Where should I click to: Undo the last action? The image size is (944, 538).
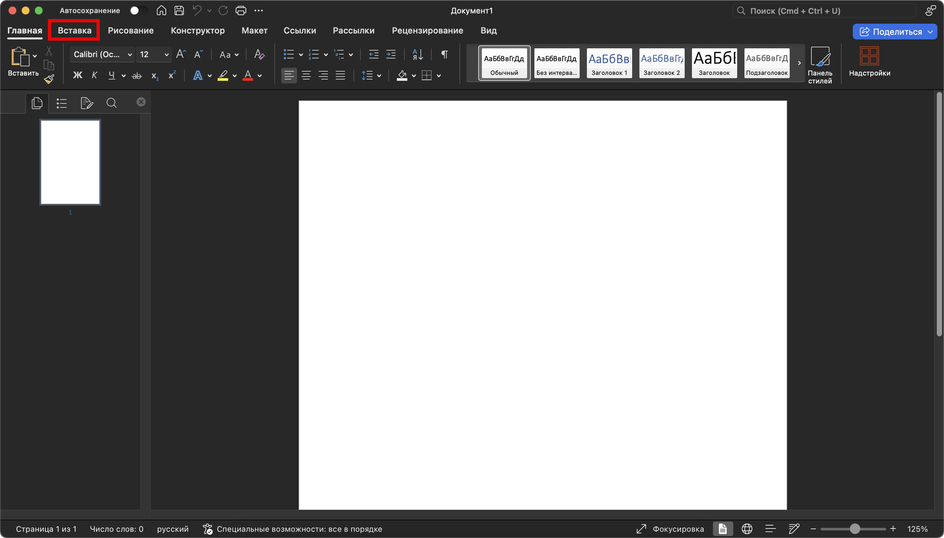point(197,10)
